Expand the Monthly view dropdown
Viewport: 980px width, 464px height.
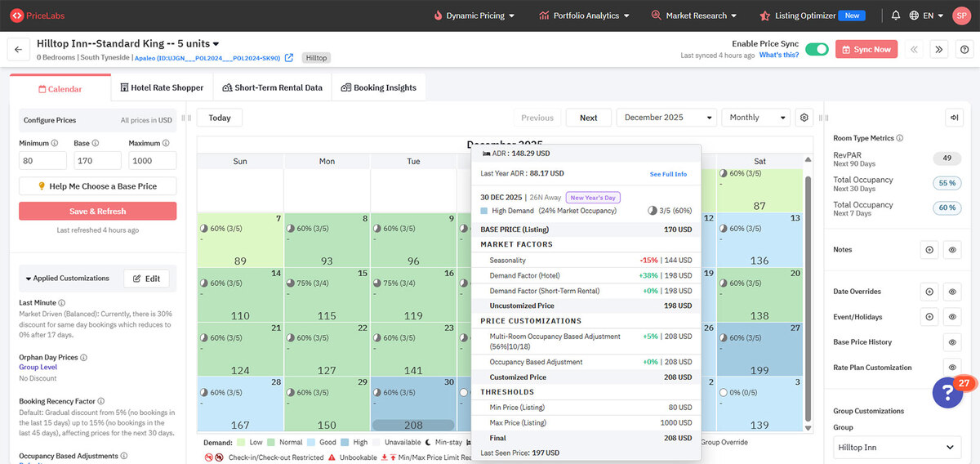pos(755,118)
